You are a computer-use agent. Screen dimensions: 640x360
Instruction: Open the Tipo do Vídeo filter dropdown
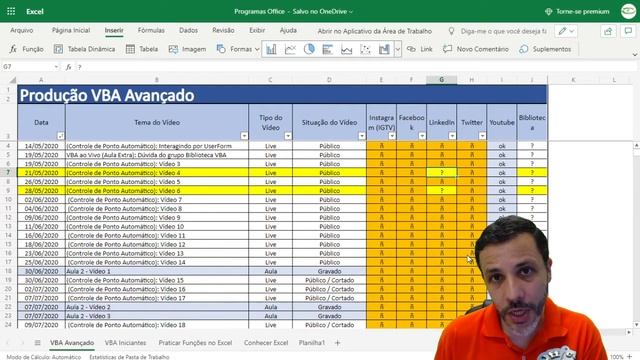pos(288,136)
